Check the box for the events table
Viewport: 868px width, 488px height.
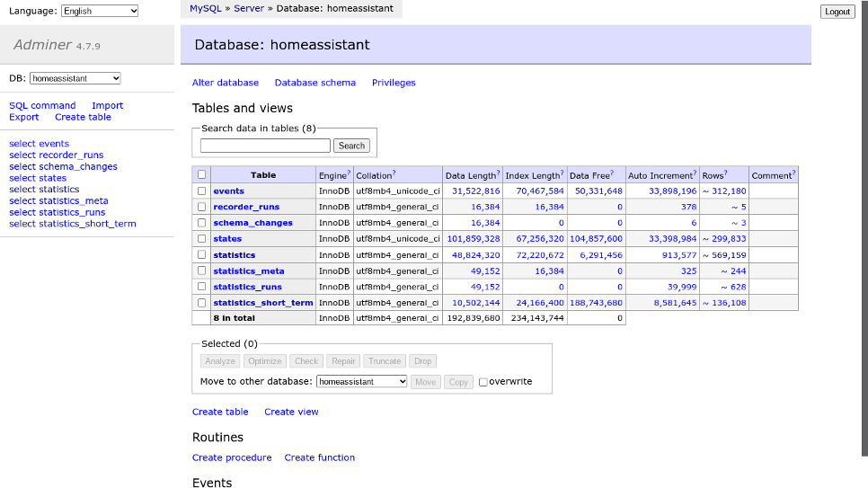coord(202,191)
